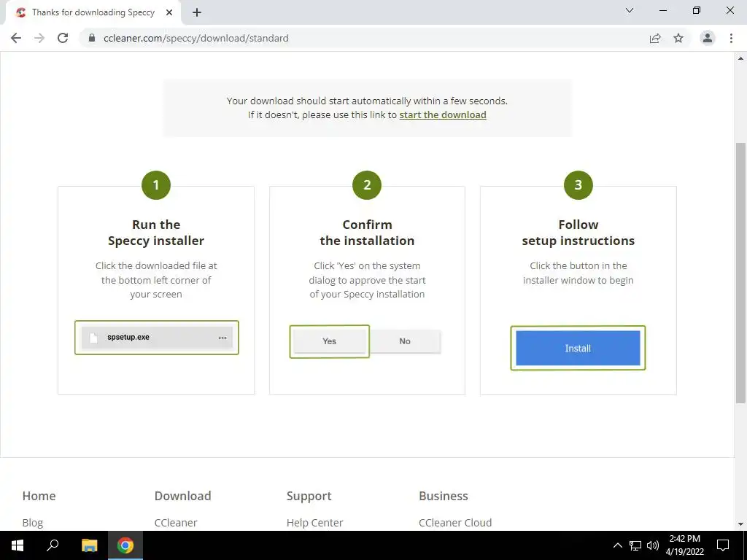Close the Thanks for downloading Speccy tab
The width and height of the screenshot is (747, 560).
169,12
